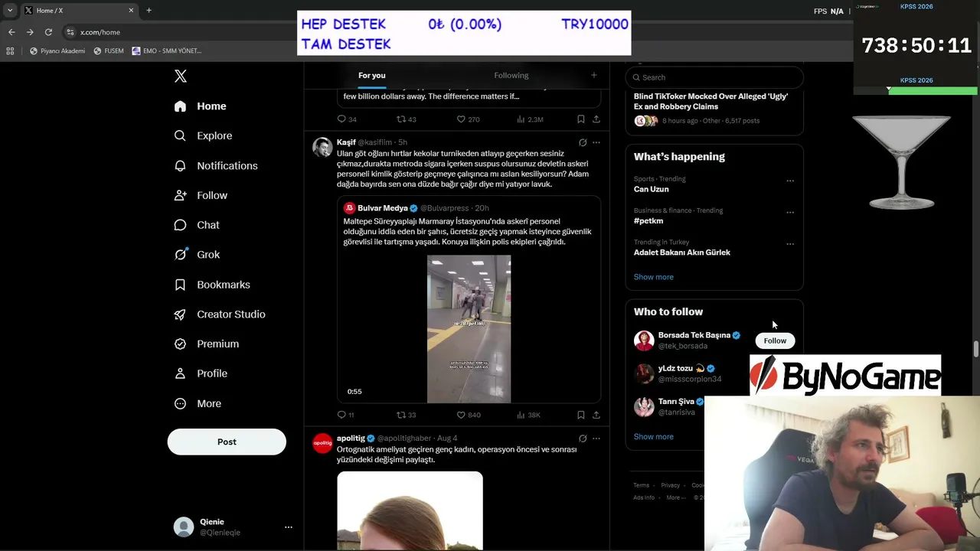Open the Follow item in navigation menu
The width and height of the screenshot is (980, 551).
coord(201,195)
